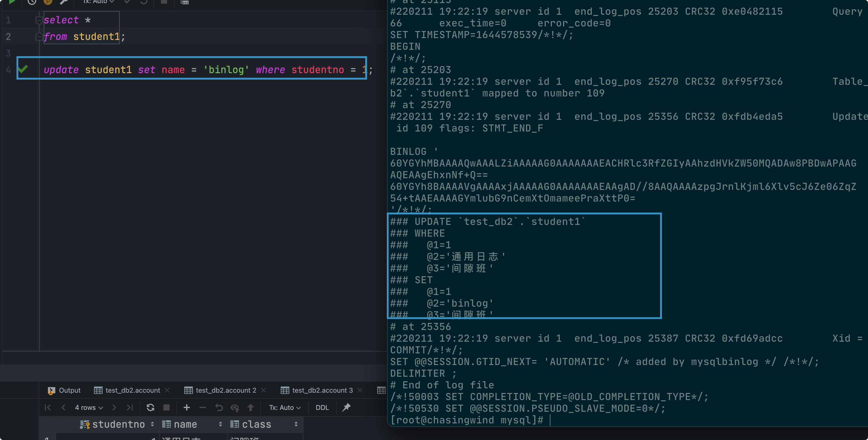Sort by studentno column sort arrows
The width and height of the screenshot is (868, 440).
click(152, 424)
